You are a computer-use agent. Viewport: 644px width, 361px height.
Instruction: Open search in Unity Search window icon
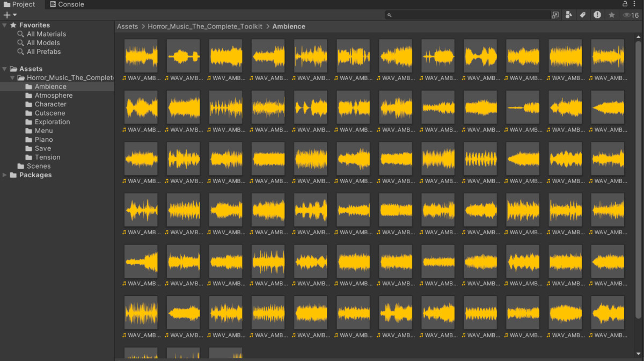tap(555, 15)
